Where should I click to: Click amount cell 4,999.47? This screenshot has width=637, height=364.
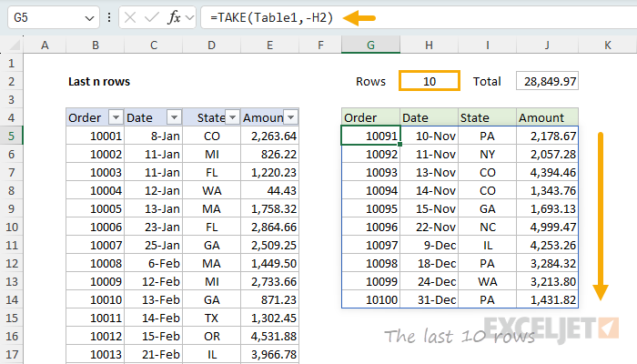pyautogui.click(x=547, y=227)
